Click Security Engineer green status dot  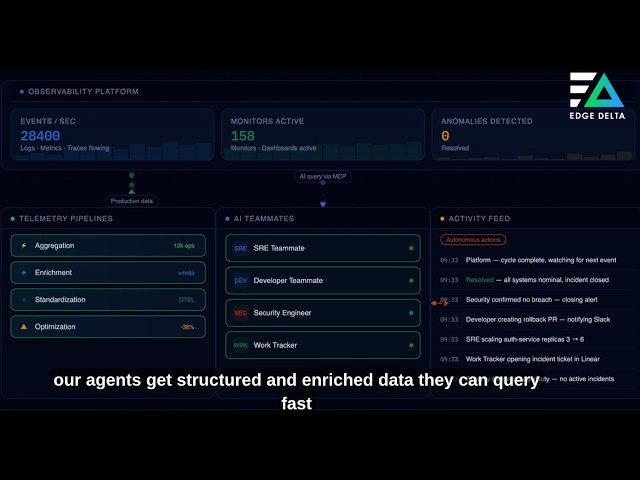pyautogui.click(x=411, y=313)
